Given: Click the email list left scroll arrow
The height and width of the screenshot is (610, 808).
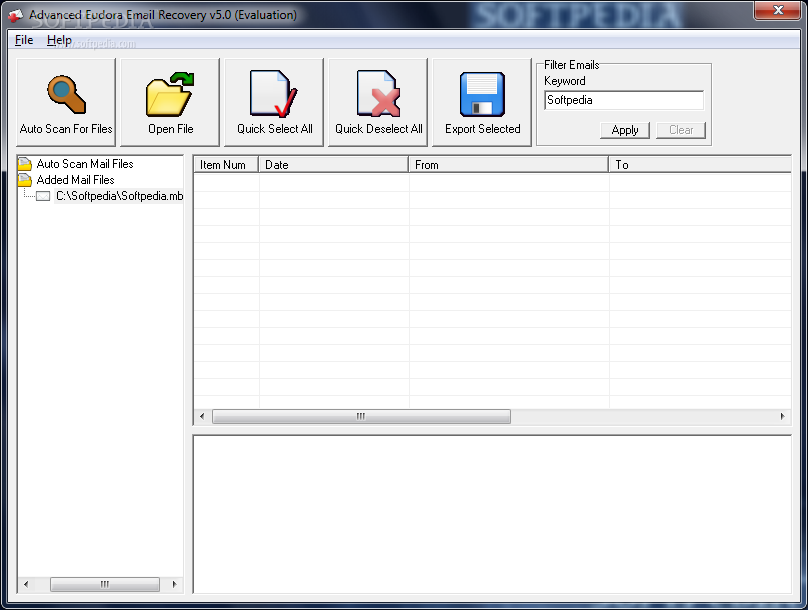Looking at the screenshot, I should click(x=202, y=416).
